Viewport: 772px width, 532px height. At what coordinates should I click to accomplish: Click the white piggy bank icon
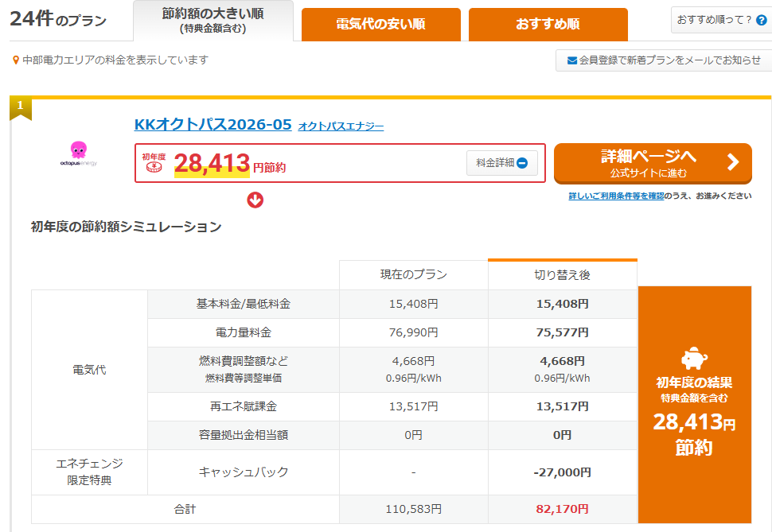694,359
